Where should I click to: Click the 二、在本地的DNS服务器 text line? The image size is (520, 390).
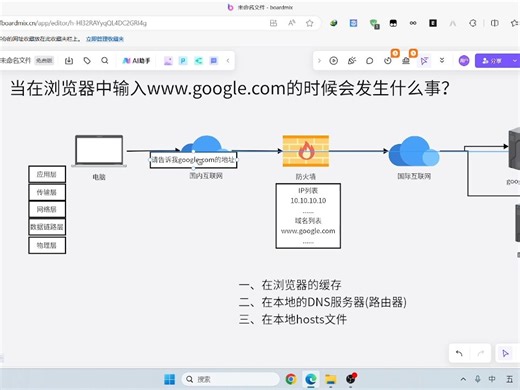323,302
